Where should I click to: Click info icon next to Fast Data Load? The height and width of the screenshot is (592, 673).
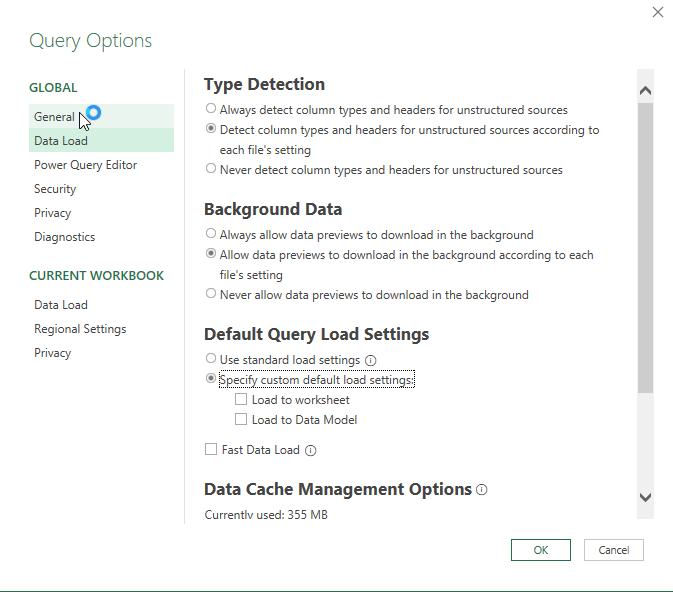point(310,450)
